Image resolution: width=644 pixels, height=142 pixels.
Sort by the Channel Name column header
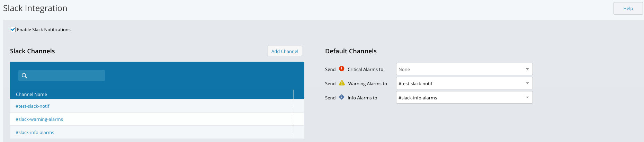[x=32, y=94]
